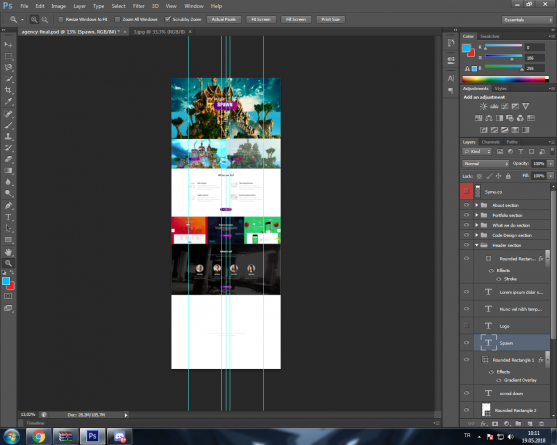Open the Opacity dropdown arrow
The height and width of the screenshot is (445, 557).
tap(551, 163)
